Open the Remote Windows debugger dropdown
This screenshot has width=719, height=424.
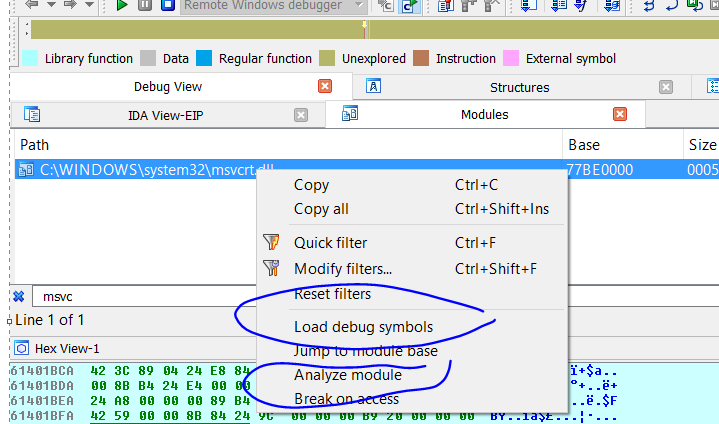(359, 6)
